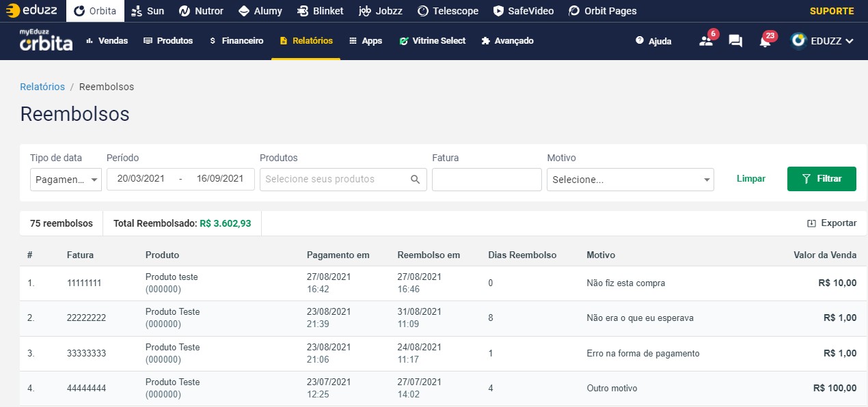Click the Exportar button
This screenshot has width=868, height=407.
[x=832, y=223]
